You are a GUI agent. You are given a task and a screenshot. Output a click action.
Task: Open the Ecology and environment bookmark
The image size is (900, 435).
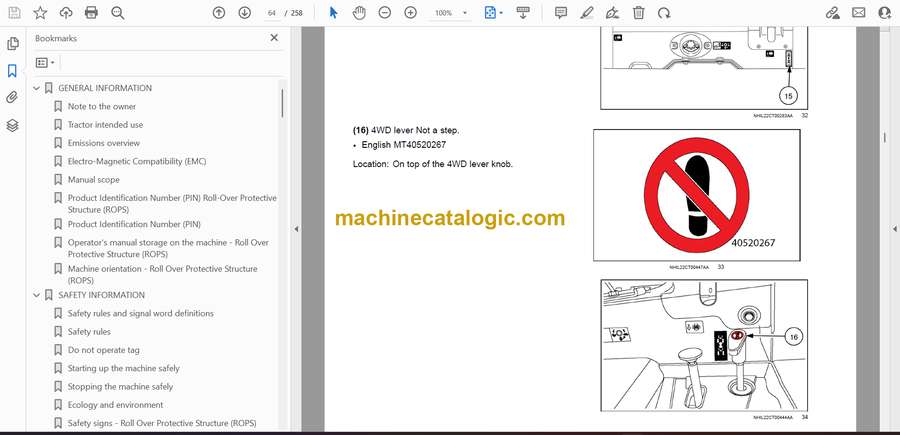[115, 405]
